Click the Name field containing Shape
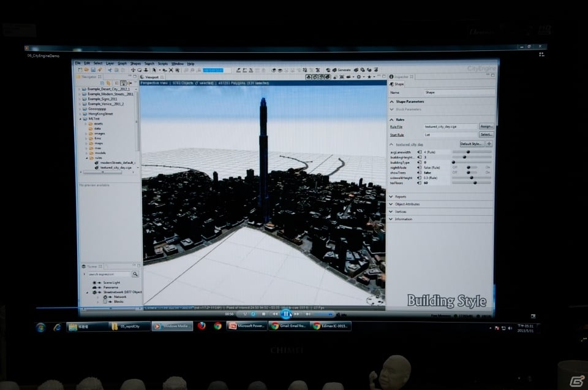588x390 pixels. pyautogui.click(x=459, y=93)
